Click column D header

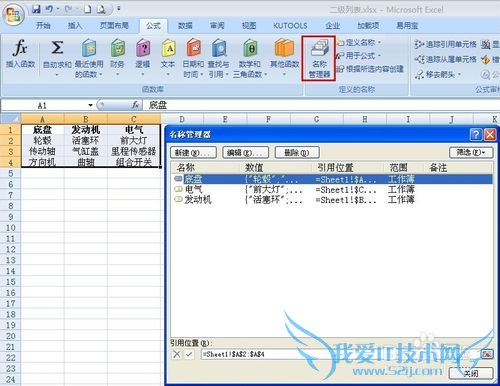pos(182,119)
